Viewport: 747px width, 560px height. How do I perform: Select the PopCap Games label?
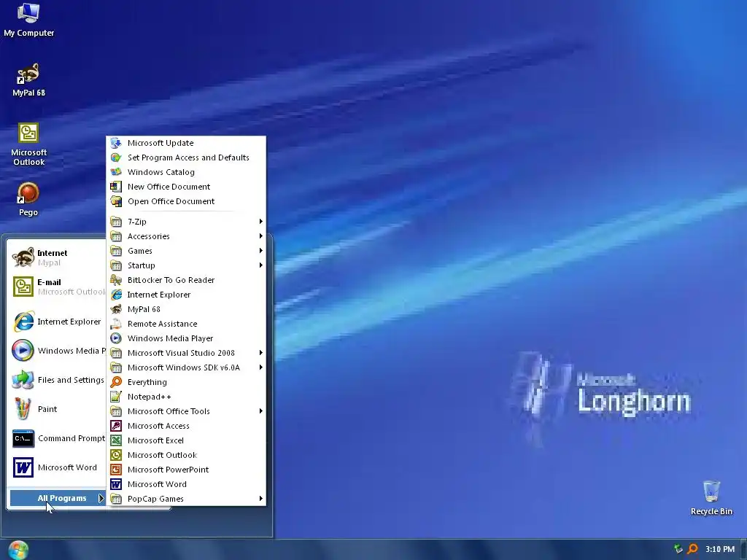pos(155,499)
